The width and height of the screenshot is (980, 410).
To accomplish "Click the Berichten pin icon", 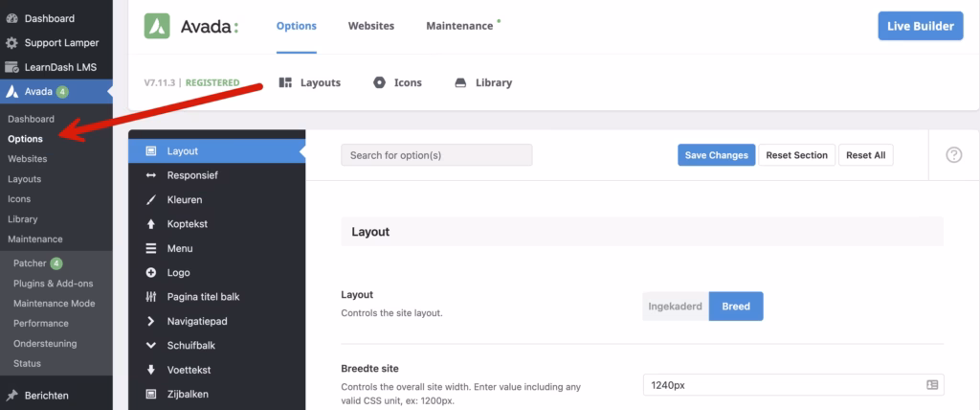I will point(11,396).
